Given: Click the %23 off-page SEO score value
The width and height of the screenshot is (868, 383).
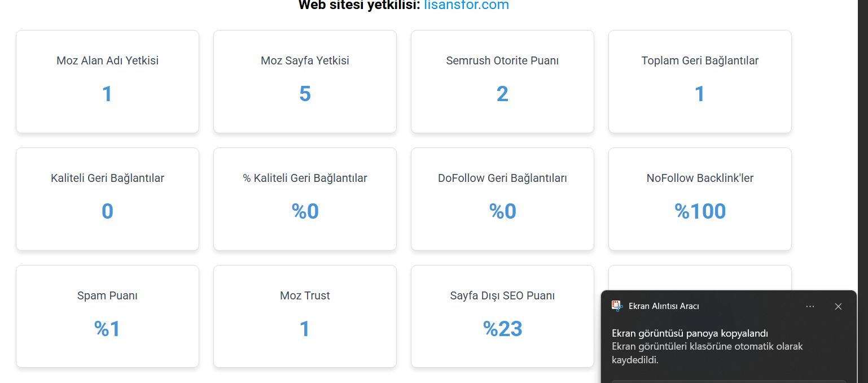Looking at the screenshot, I should [502, 329].
